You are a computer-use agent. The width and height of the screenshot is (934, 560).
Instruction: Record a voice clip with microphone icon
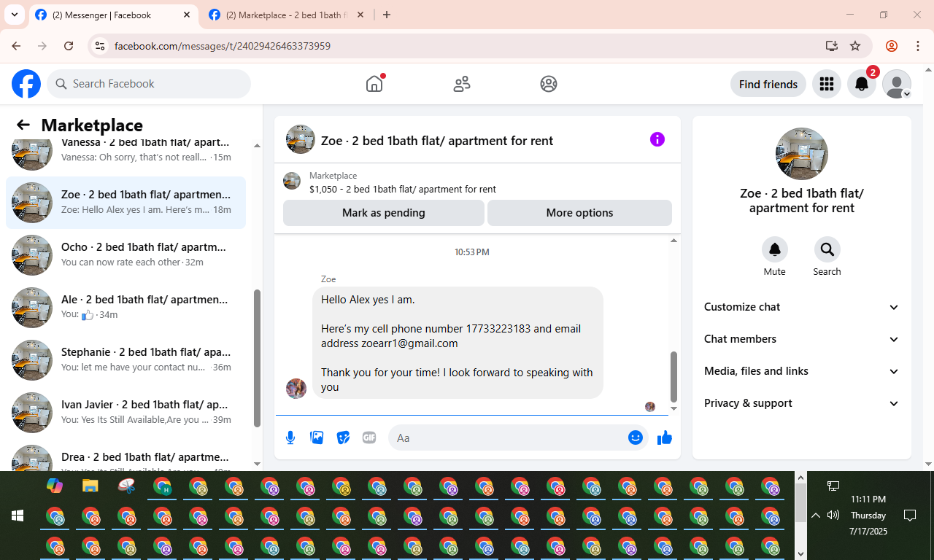[290, 437]
